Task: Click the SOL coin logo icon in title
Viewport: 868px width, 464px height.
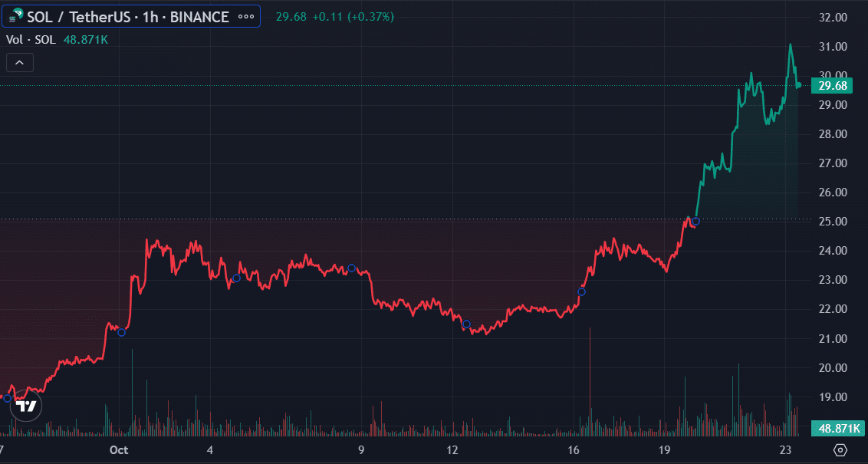Action: tap(15, 15)
